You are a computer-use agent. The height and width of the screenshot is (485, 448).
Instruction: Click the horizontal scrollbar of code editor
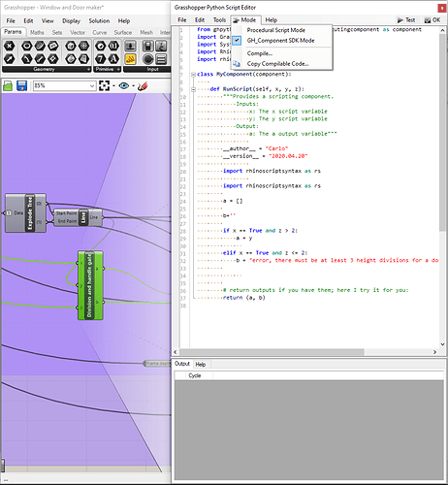(x=272, y=352)
